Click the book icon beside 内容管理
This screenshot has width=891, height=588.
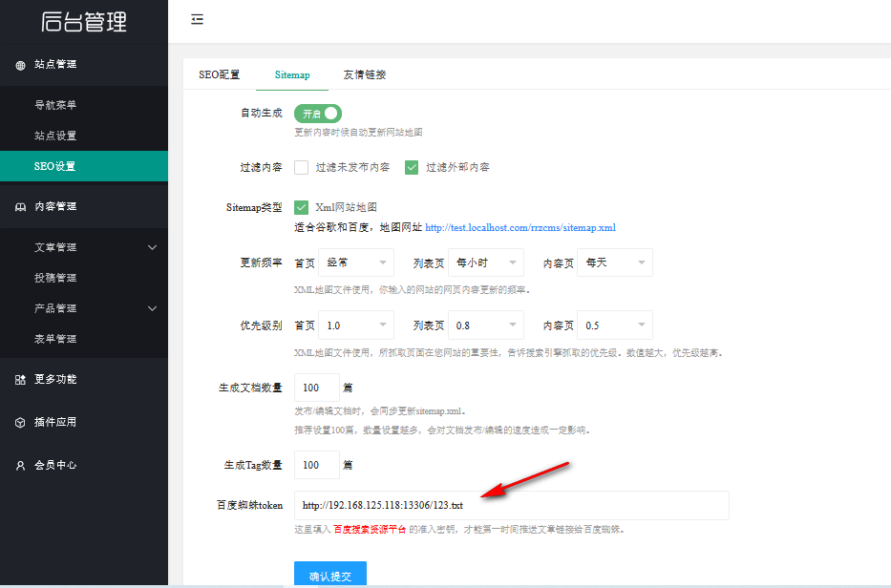pos(20,207)
